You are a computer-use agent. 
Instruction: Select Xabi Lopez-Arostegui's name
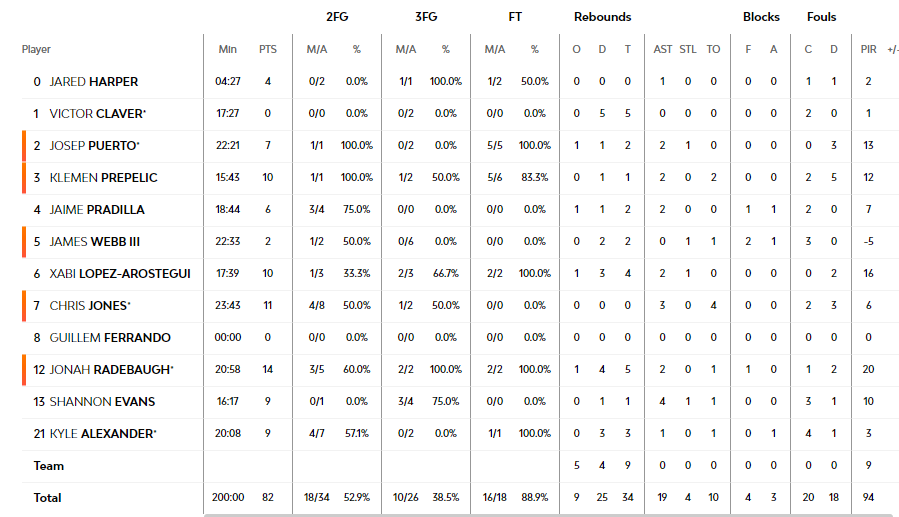click(x=120, y=274)
